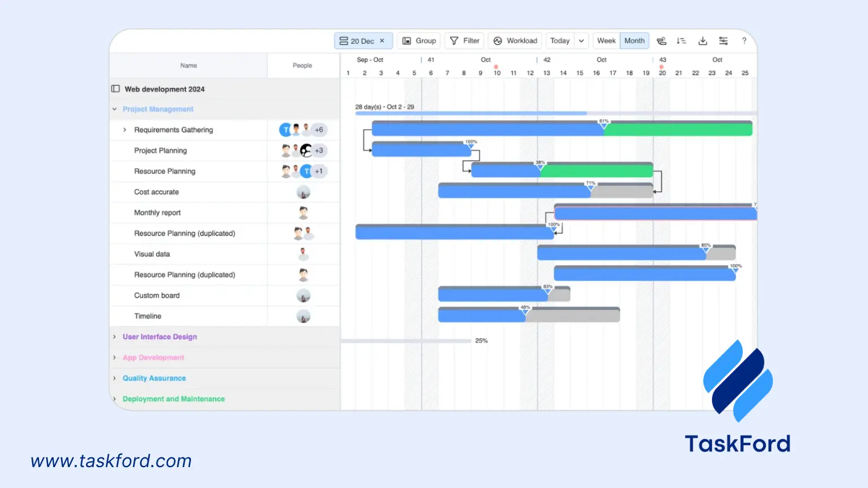Collapse the Project Management group
868x488 pixels.
[113, 108]
